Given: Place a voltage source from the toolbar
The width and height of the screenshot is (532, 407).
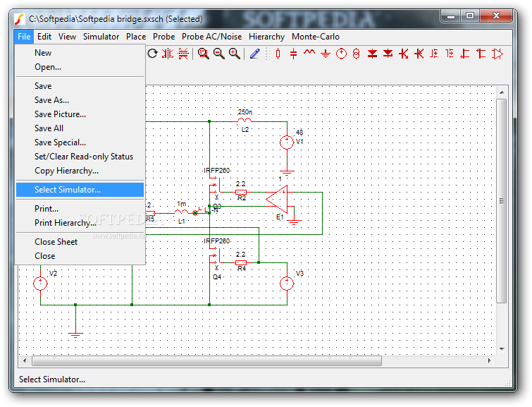Looking at the screenshot, I should 341,54.
